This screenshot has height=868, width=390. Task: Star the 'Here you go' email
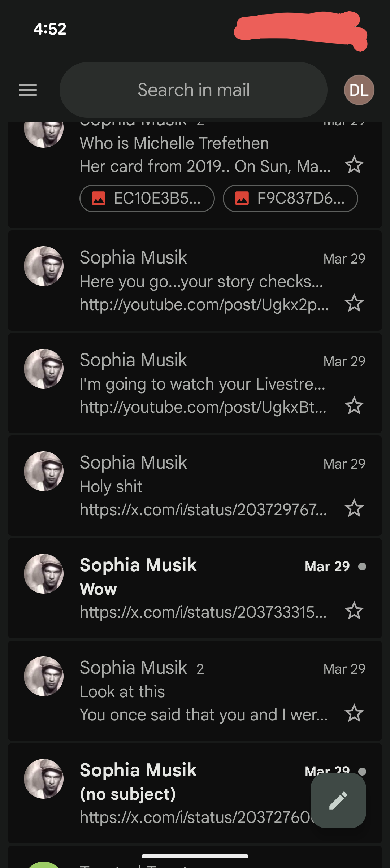(354, 303)
